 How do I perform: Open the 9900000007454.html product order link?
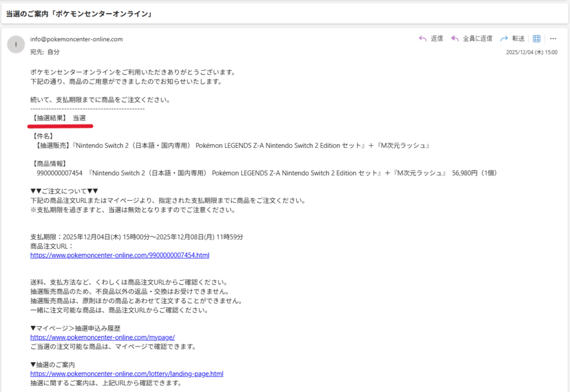[120, 255]
